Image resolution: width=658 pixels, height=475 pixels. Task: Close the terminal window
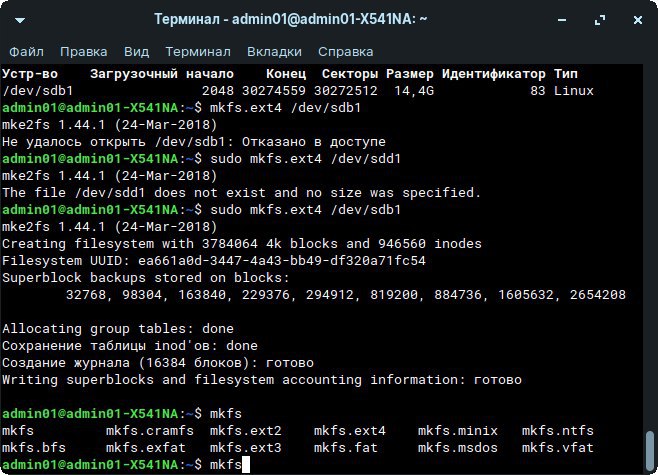coord(637,19)
